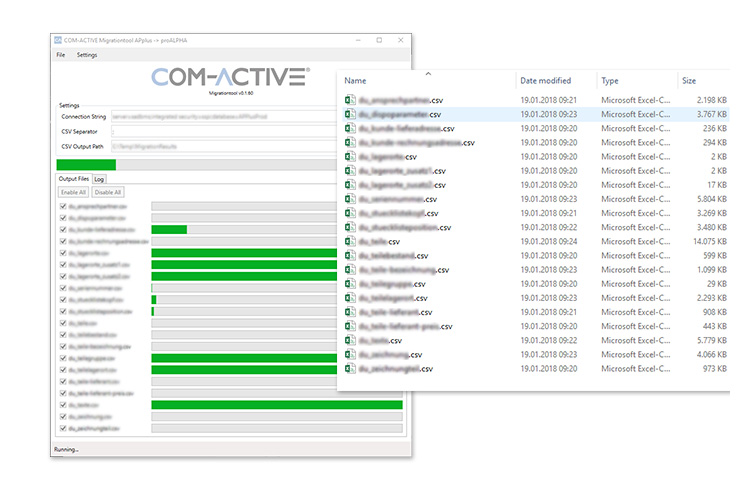The height and width of the screenshot is (499, 750).
Task: Sort files by the Type column header
Action: (x=610, y=81)
